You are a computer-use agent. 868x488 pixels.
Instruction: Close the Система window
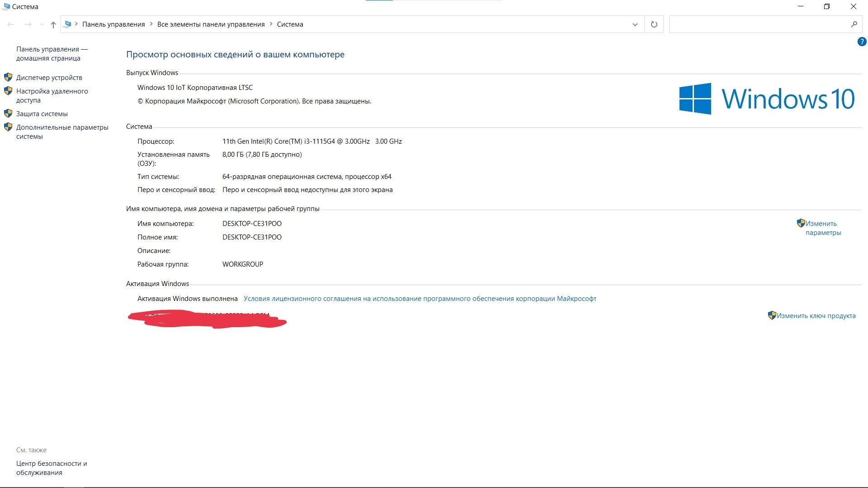[854, 6]
